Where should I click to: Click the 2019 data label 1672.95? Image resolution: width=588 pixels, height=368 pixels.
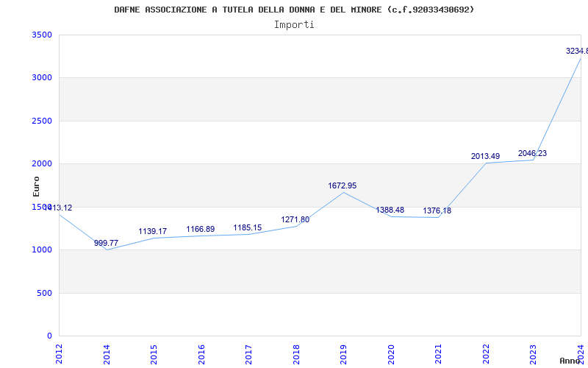(342, 186)
